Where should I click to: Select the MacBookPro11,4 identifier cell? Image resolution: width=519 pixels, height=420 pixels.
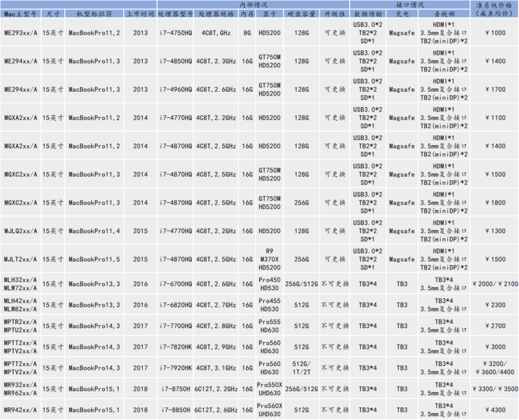(x=94, y=231)
